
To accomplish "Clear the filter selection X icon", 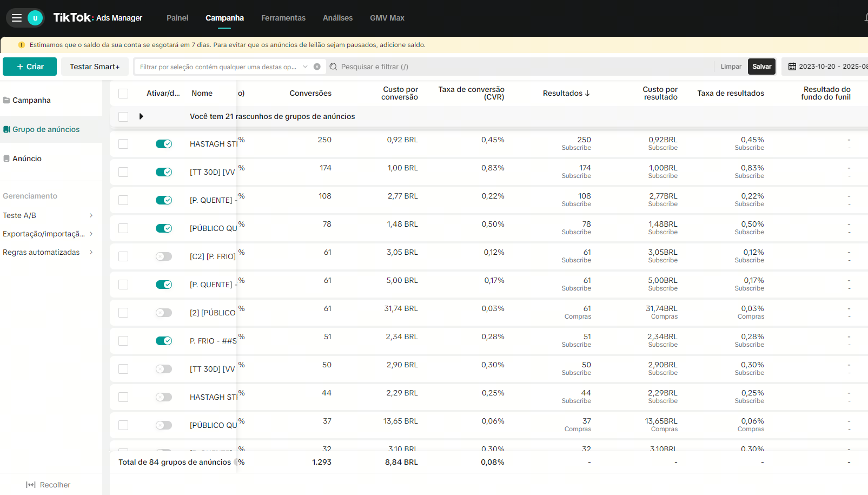I will click(317, 67).
